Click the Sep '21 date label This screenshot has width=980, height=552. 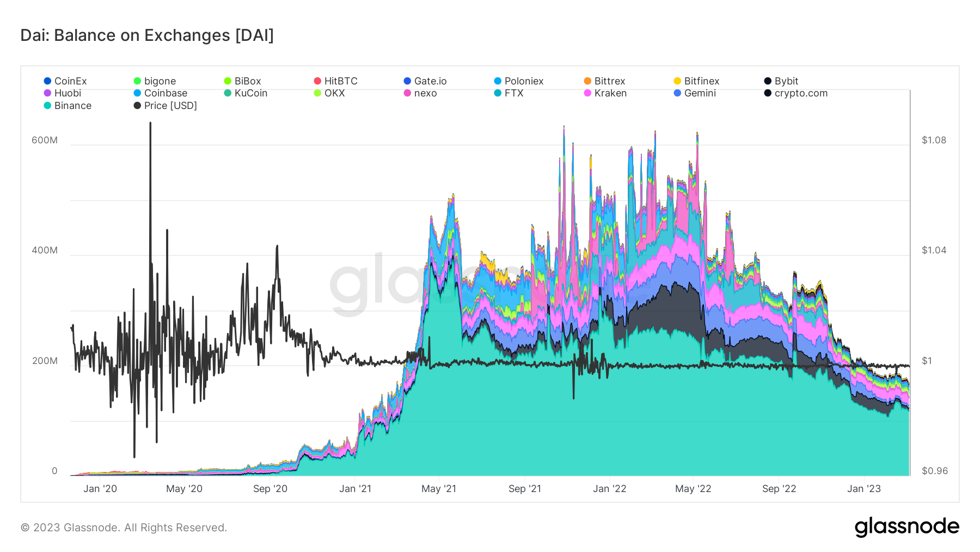tap(525, 489)
